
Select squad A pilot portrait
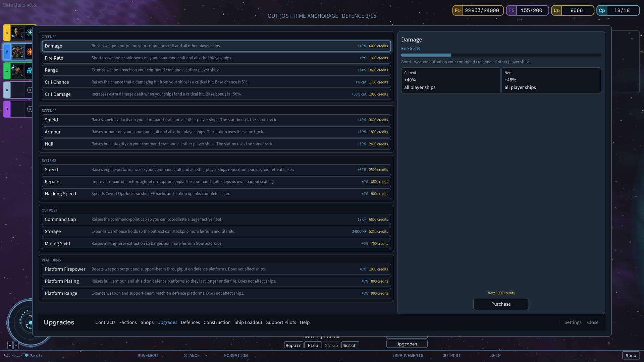(x=17, y=33)
